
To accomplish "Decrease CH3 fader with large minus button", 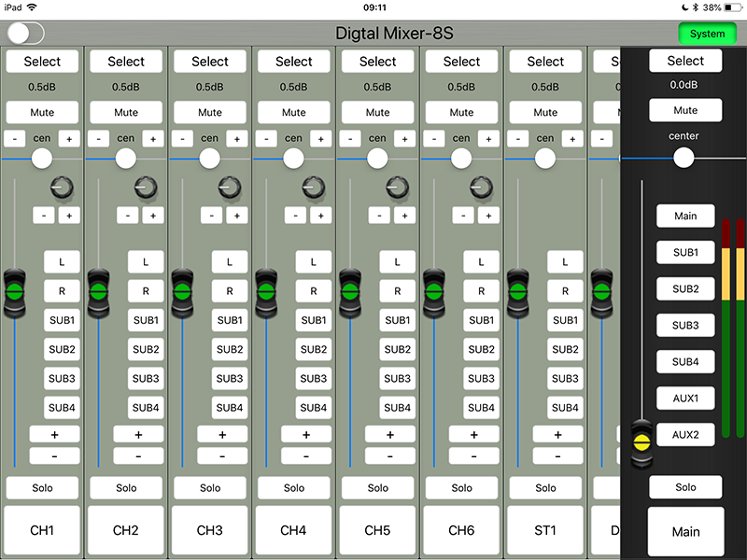I will 222,455.
